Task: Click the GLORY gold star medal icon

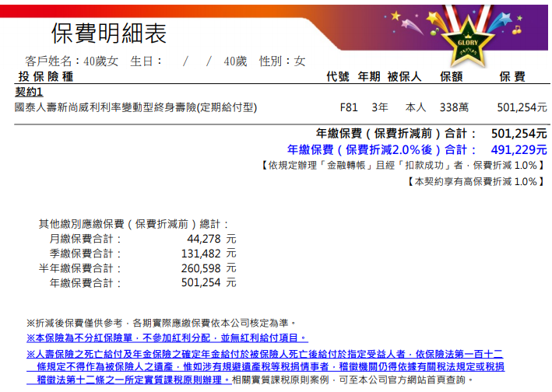Action: coord(467,44)
